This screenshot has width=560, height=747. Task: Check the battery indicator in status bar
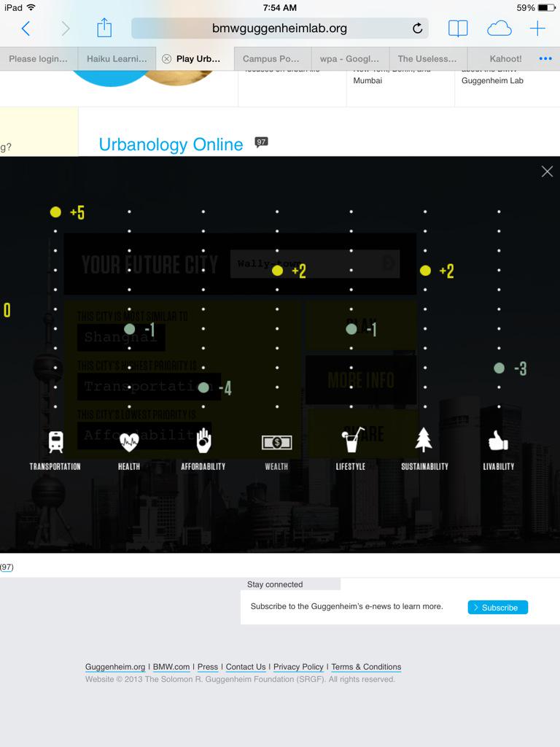point(547,7)
